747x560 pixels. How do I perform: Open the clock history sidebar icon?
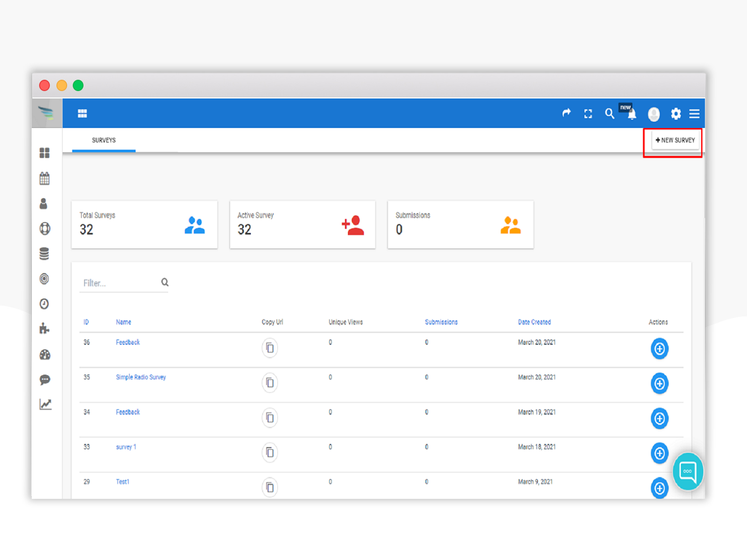(44, 304)
